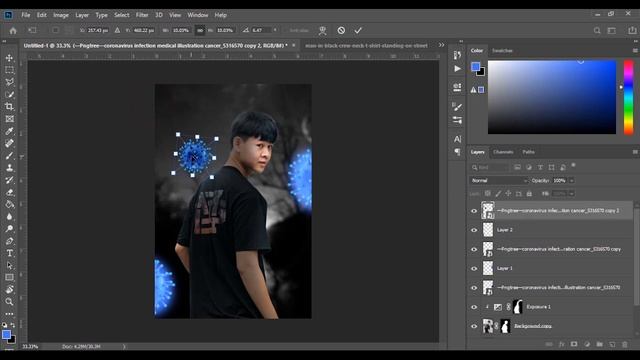Viewport: 640px width, 360px height.
Task: Select the Rectangular Marquee tool
Action: [x=9, y=70]
